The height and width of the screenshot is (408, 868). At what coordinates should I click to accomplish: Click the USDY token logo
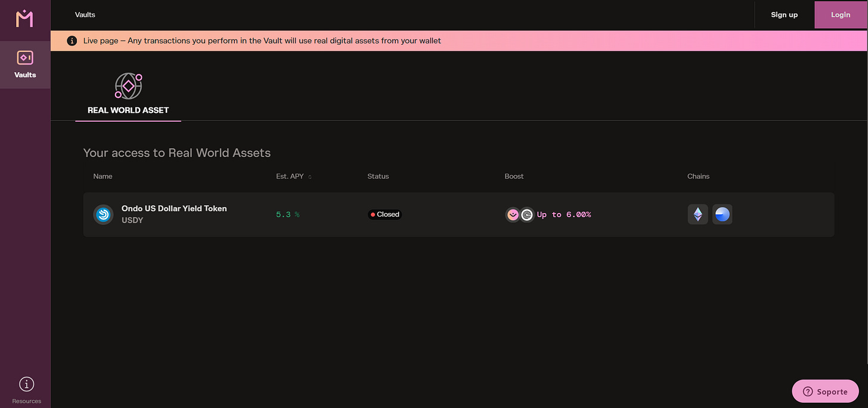(103, 215)
